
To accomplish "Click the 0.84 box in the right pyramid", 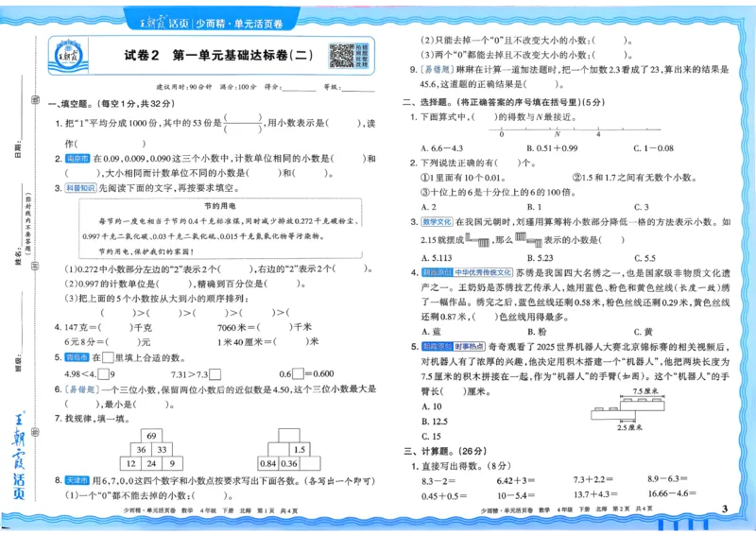I will (268, 463).
